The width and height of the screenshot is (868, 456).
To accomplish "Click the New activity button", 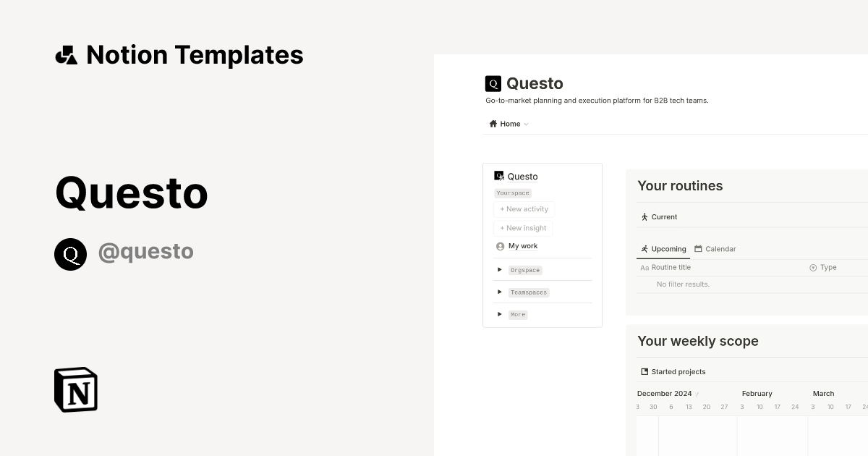I will [x=524, y=209].
